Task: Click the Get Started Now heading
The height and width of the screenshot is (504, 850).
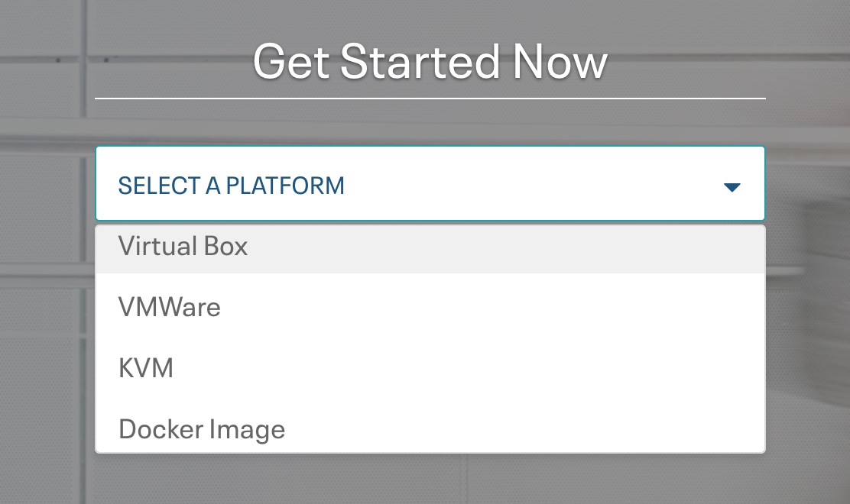Action: (430, 62)
